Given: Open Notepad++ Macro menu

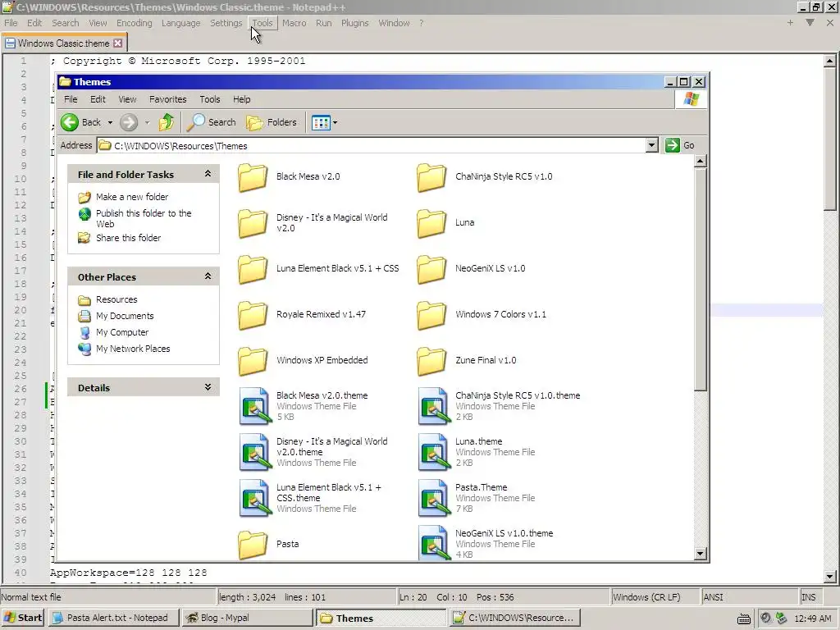Looking at the screenshot, I should (294, 23).
